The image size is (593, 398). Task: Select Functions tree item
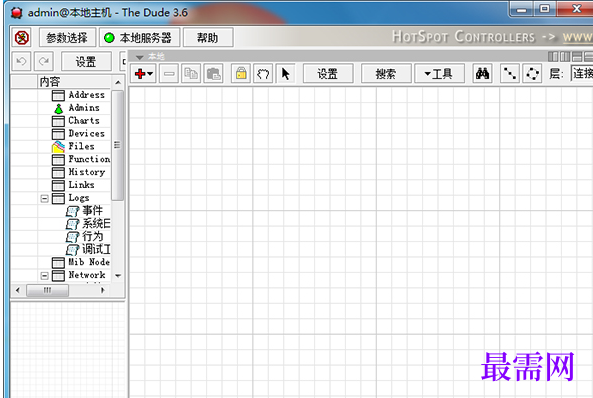(89, 159)
